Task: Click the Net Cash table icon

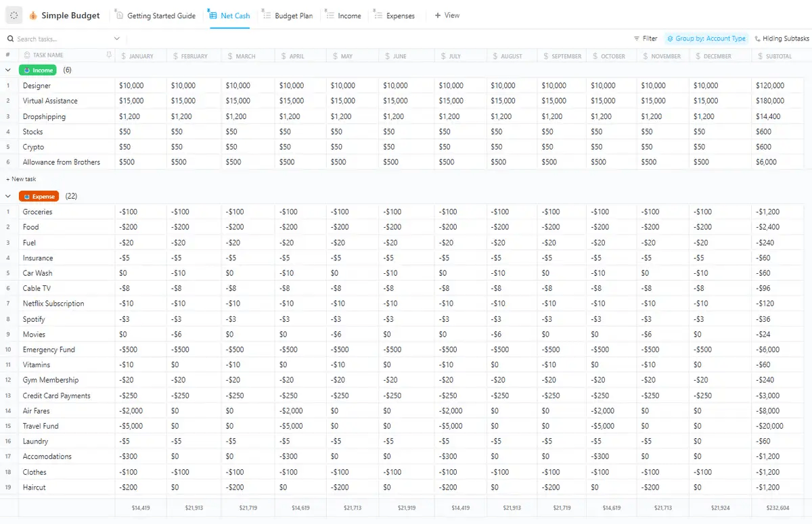Action: pos(213,15)
